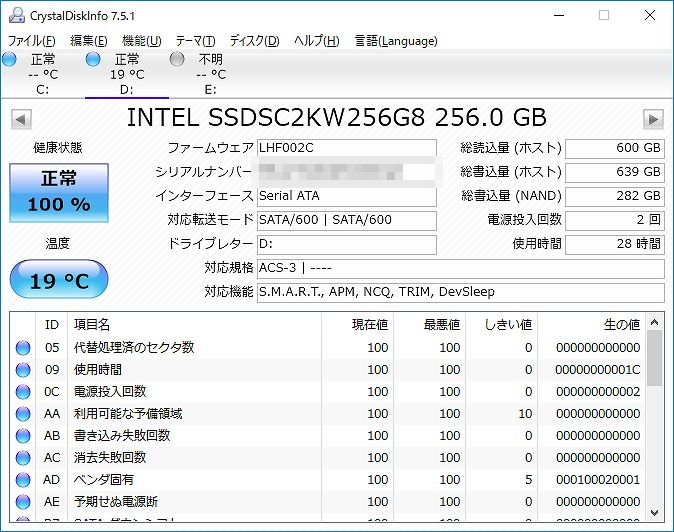This screenshot has width=674, height=532.
Task: Click status icon of attribute AD row
Action: (x=23, y=480)
